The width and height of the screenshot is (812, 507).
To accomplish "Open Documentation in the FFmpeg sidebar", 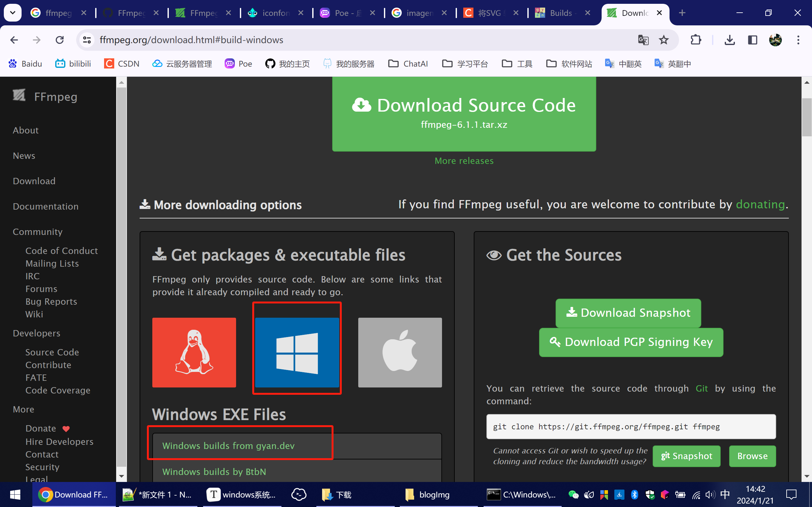I will (x=46, y=206).
